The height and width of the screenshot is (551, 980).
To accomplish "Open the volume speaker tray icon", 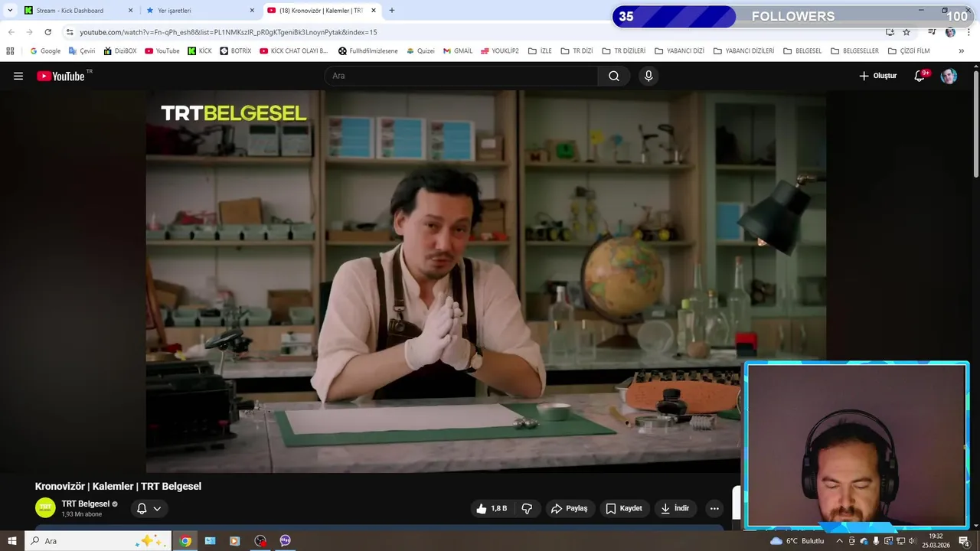I will pos(912,541).
